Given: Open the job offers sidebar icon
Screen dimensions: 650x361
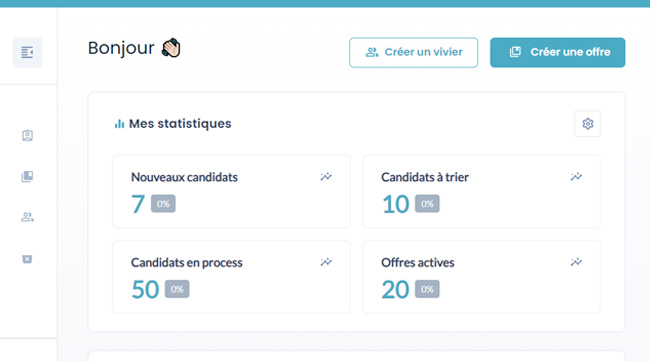Looking at the screenshot, I should coord(27,177).
